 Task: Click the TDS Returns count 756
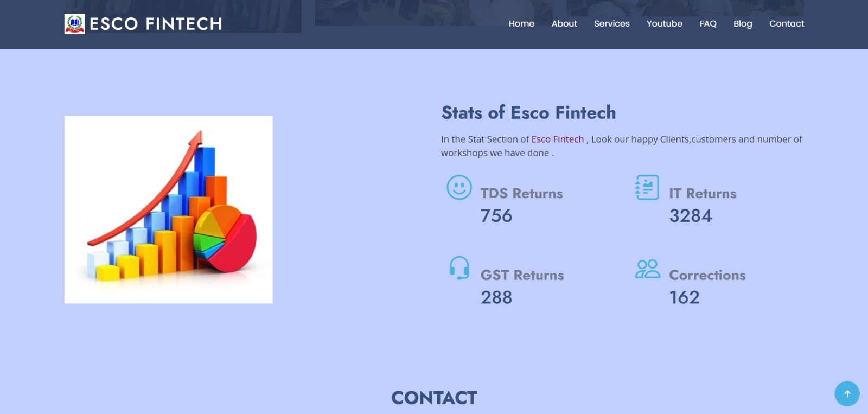(496, 216)
